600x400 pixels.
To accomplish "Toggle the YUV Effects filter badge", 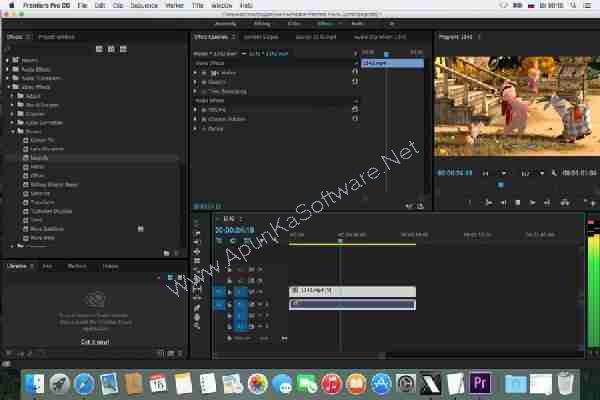I will click(123, 49).
